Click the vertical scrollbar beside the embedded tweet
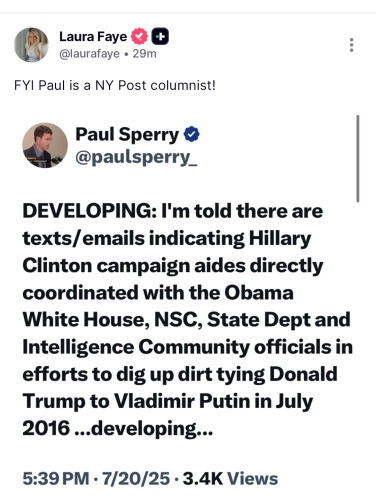Image resolution: width=376 pixels, height=500 pixels. [x=358, y=158]
